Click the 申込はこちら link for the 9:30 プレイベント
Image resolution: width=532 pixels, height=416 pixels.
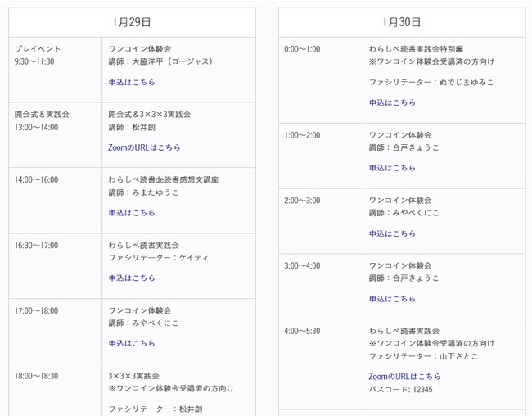(x=132, y=82)
